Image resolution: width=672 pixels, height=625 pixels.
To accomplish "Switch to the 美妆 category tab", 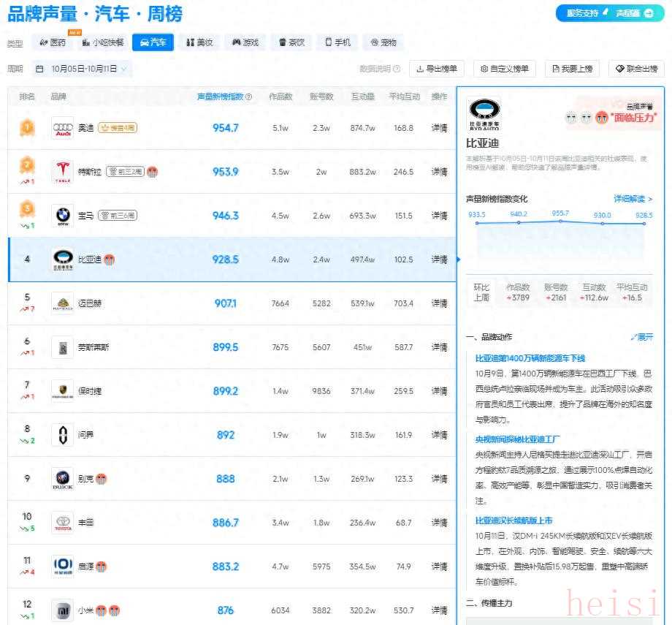I will click(199, 42).
